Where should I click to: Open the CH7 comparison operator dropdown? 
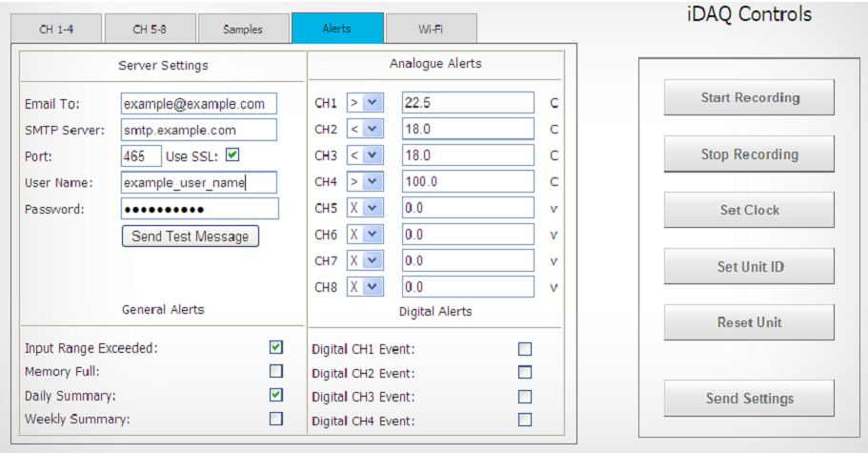(365, 261)
